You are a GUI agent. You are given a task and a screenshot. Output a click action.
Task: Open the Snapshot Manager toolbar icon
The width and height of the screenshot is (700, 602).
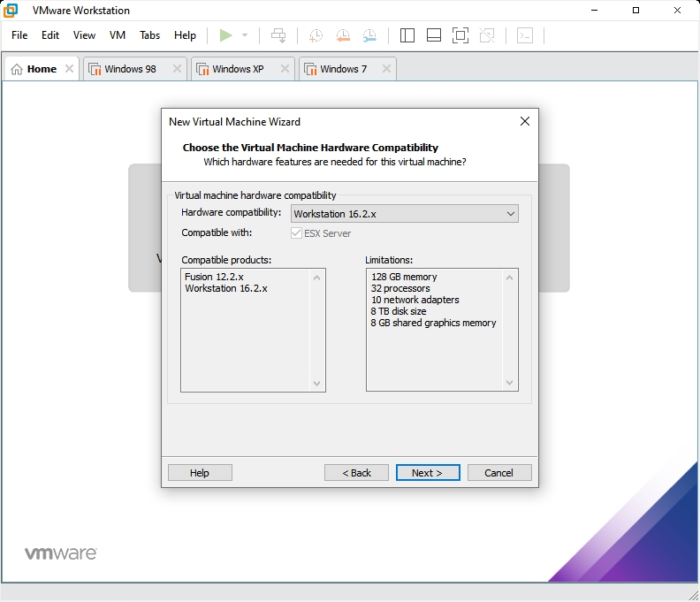click(369, 35)
